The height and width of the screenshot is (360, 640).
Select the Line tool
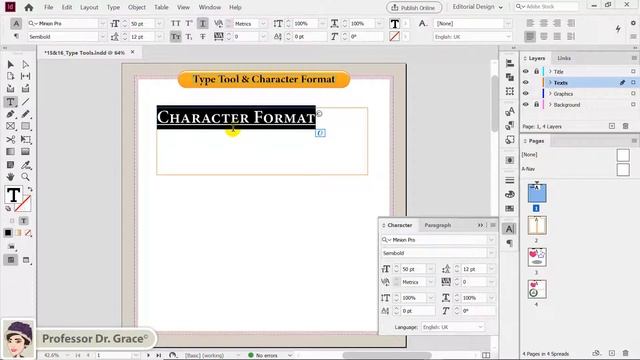(25, 102)
